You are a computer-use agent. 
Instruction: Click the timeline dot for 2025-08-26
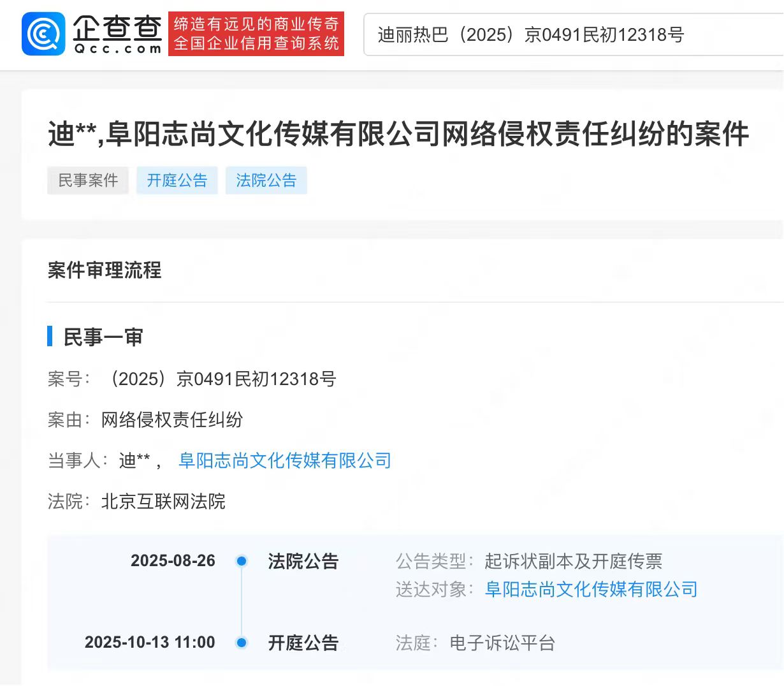(242, 561)
